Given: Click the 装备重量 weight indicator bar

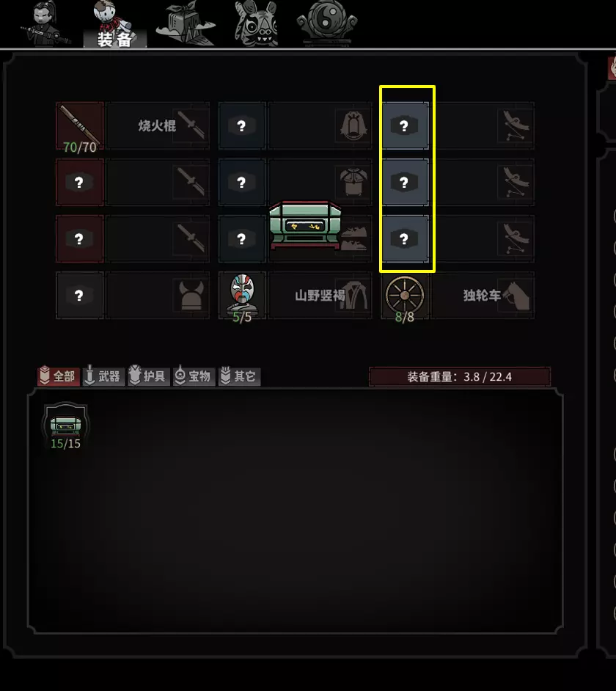Looking at the screenshot, I should pyautogui.click(x=460, y=377).
